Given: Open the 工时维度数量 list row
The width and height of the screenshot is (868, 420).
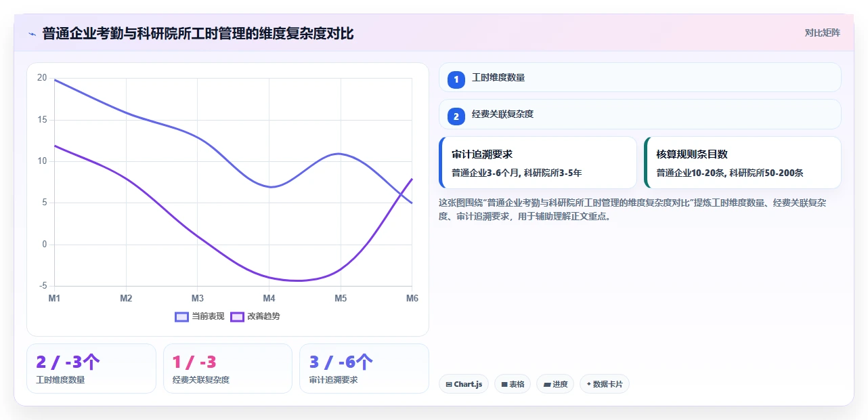Looking at the screenshot, I should pos(640,77).
